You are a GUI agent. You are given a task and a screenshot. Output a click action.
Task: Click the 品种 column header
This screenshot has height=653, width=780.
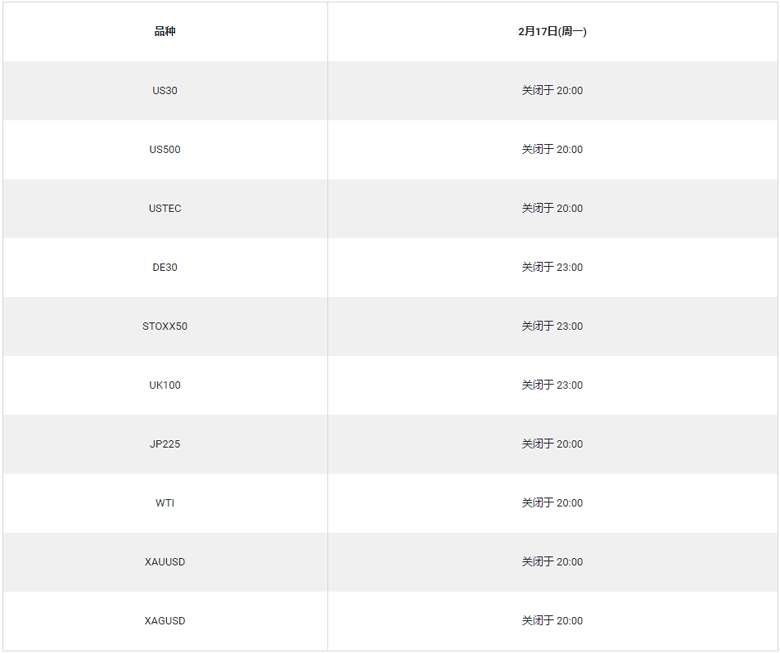pos(165,31)
